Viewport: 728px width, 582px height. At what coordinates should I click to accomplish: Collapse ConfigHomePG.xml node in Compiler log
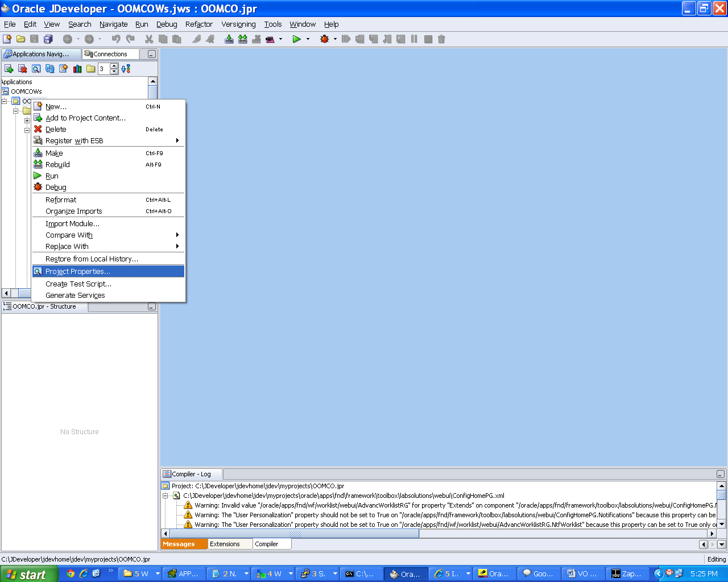pyautogui.click(x=166, y=496)
